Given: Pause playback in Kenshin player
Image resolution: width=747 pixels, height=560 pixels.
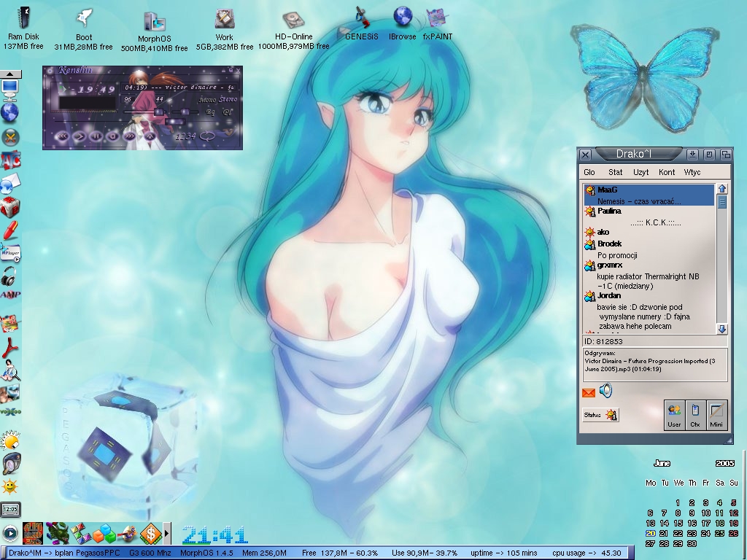Looking at the screenshot, I should 96,136.
